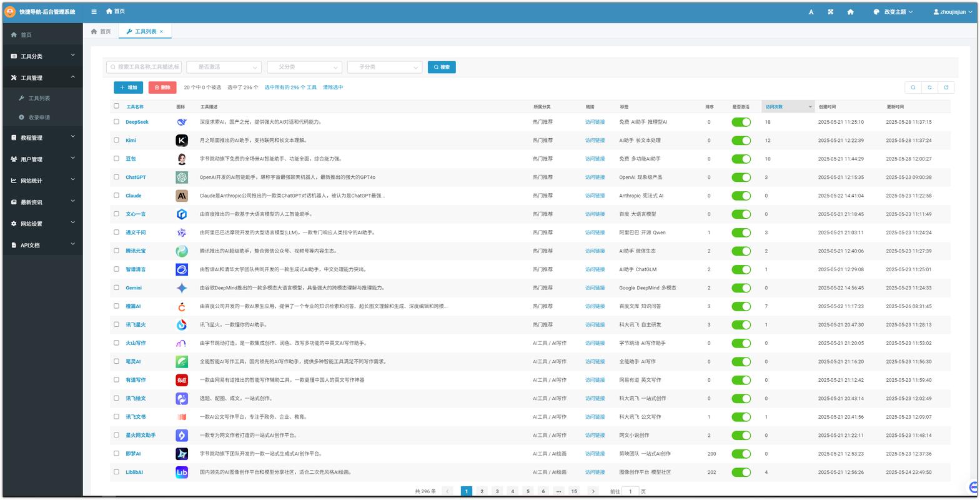Viewport: 980px width, 500px height.
Task: Expand the 教程管理 sidebar menu
Action: click(42, 137)
